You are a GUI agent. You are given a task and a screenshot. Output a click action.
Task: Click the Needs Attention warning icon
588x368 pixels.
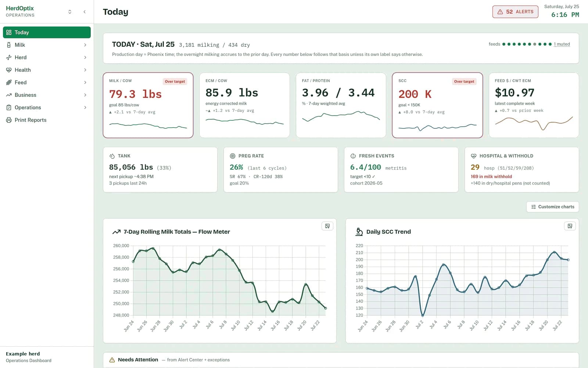[x=112, y=360]
